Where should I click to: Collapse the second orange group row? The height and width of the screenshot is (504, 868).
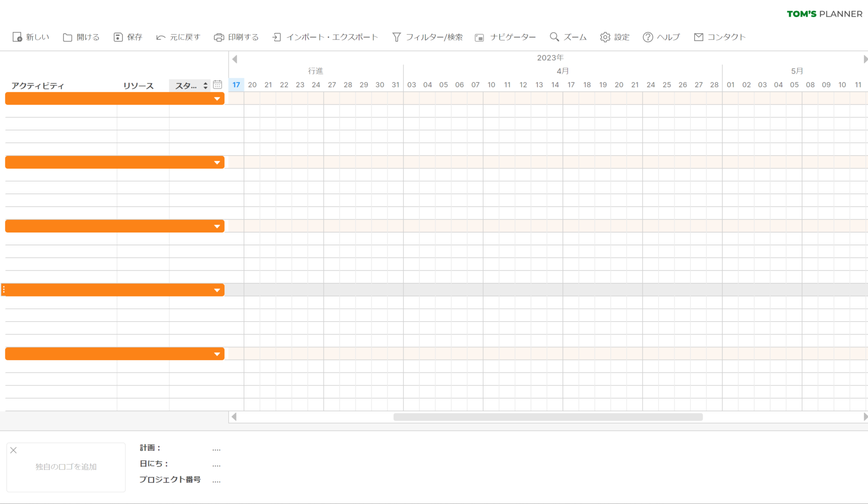click(217, 162)
